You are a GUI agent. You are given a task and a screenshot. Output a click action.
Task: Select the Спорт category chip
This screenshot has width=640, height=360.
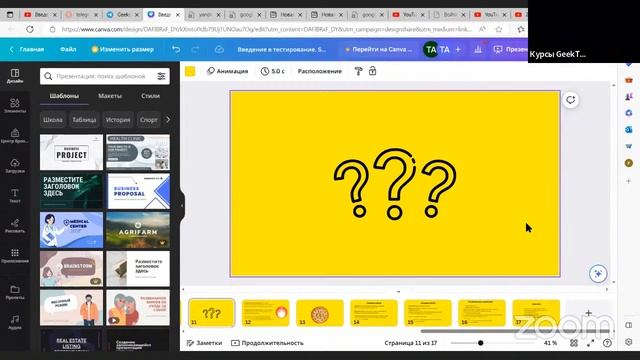pyautogui.click(x=148, y=120)
